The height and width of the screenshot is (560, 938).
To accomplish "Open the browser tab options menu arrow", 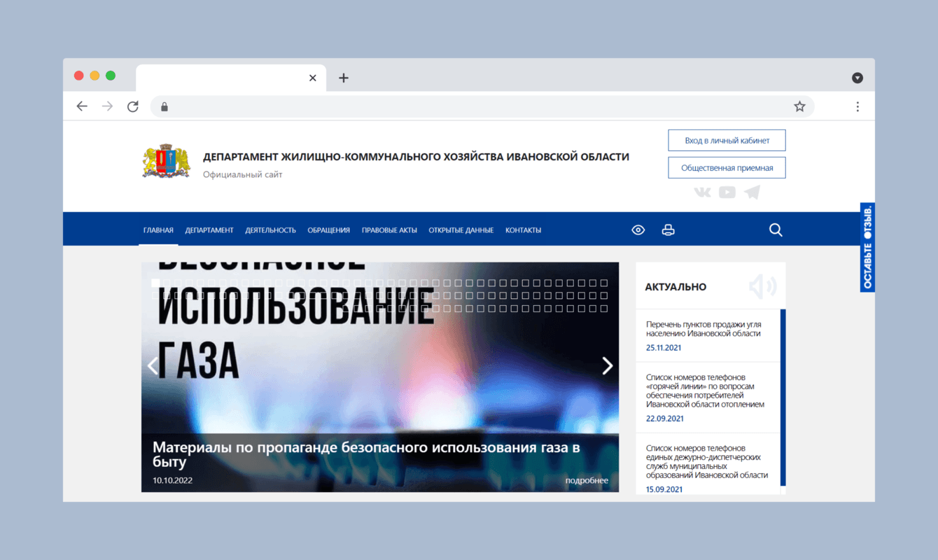I will pyautogui.click(x=857, y=77).
